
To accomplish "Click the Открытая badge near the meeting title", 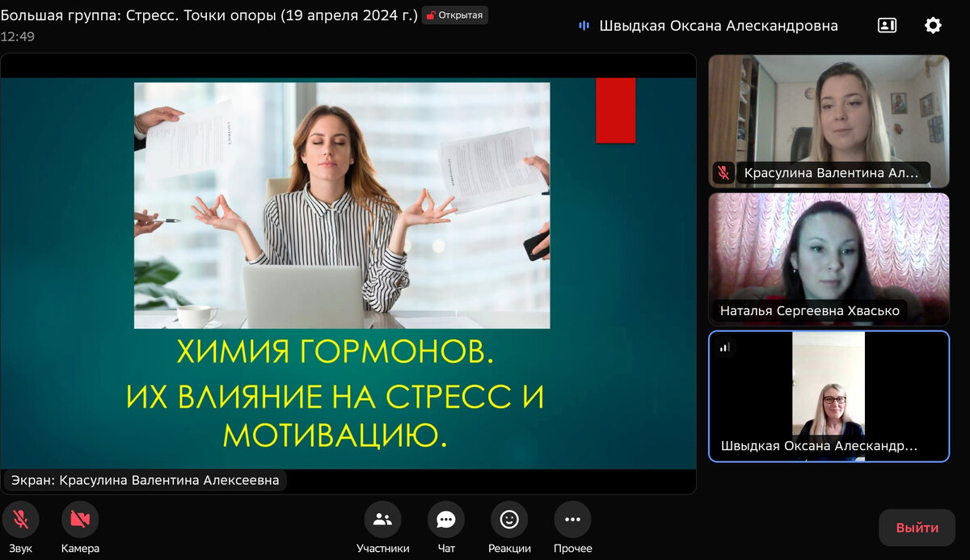I will 454,15.
